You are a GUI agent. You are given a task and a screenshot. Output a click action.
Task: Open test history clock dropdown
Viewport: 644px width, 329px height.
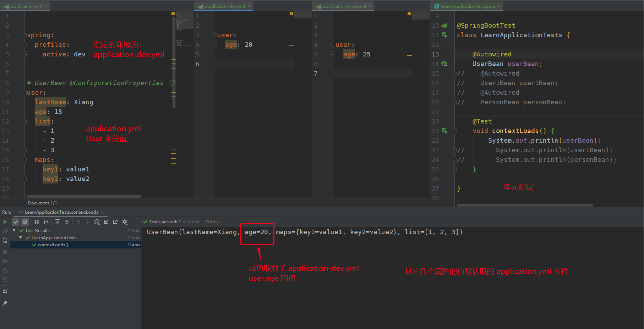97,222
